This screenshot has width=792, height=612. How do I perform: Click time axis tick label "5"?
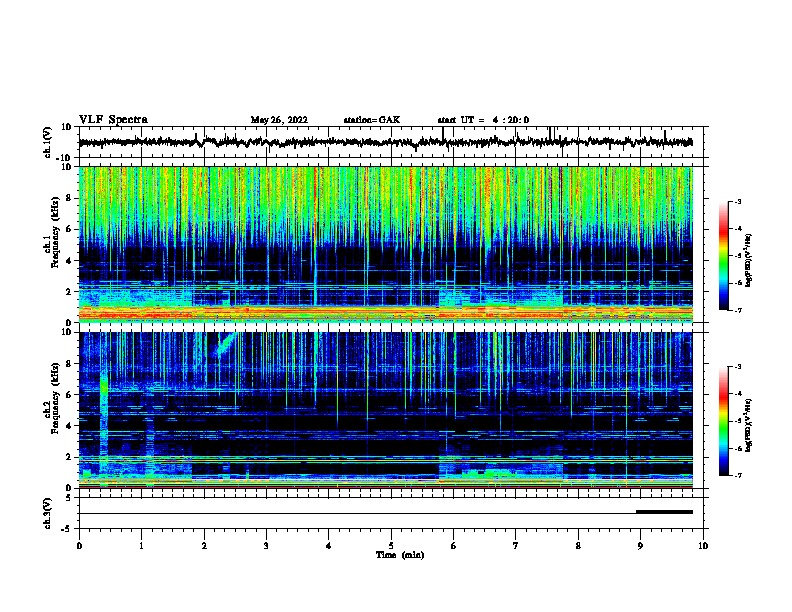point(391,546)
